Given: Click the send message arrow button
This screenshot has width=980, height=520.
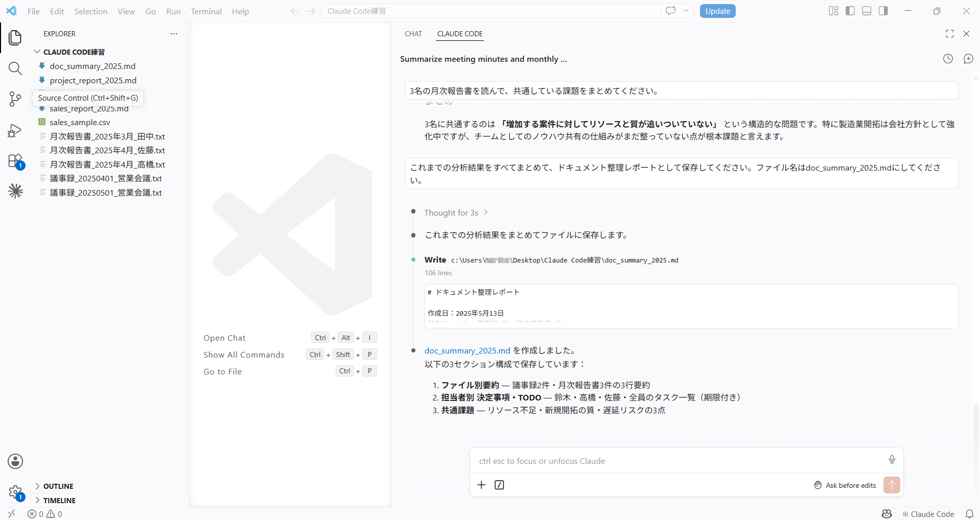Looking at the screenshot, I should [x=892, y=485].
